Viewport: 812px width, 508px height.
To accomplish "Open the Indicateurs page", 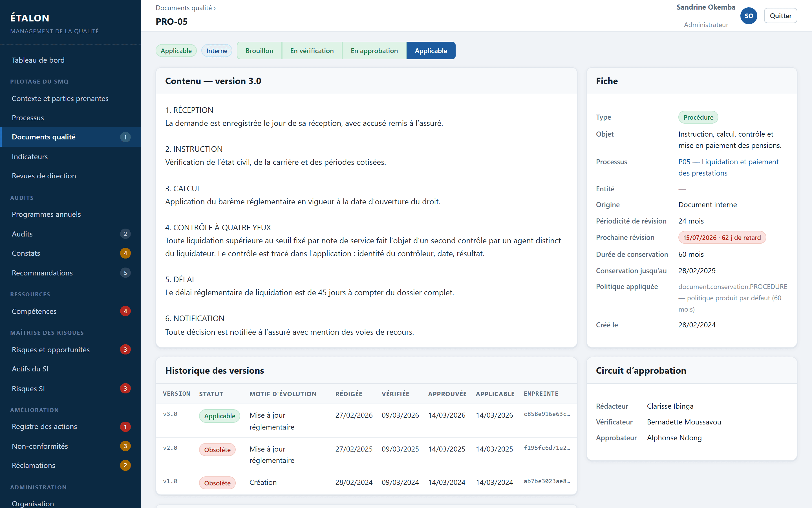I will pos(70,157).
